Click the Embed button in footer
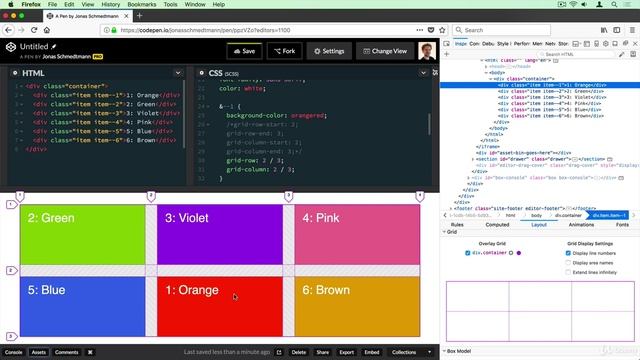Screen dimensions: 640x360 372,352
